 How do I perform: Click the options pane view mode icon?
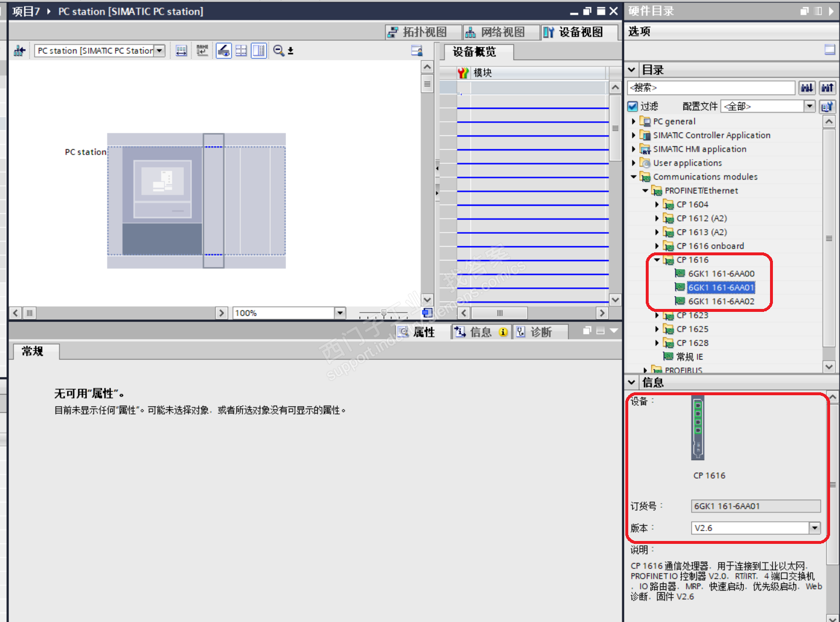829,50
